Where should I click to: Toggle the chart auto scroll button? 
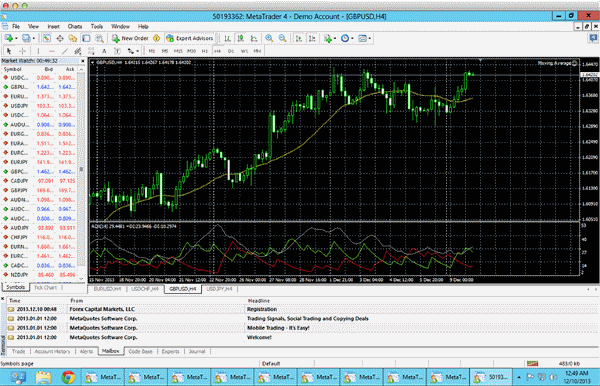[299, 38]
